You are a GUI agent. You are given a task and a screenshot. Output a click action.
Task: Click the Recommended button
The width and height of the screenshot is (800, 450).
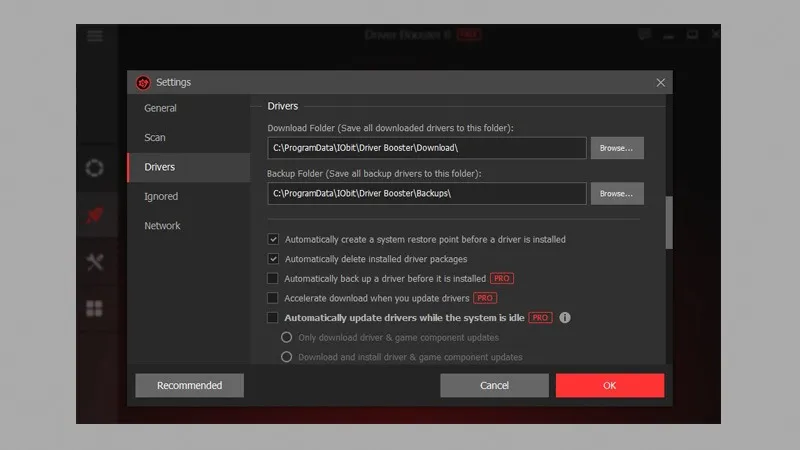189,385
